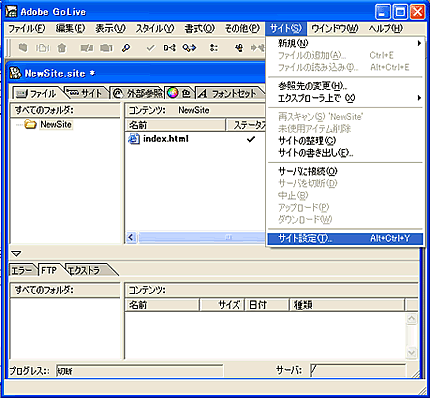This screenshot has height=398, width=430.
Task: Click the horizontal scrollbar left arrow
Action: click(x=131, y=238)
